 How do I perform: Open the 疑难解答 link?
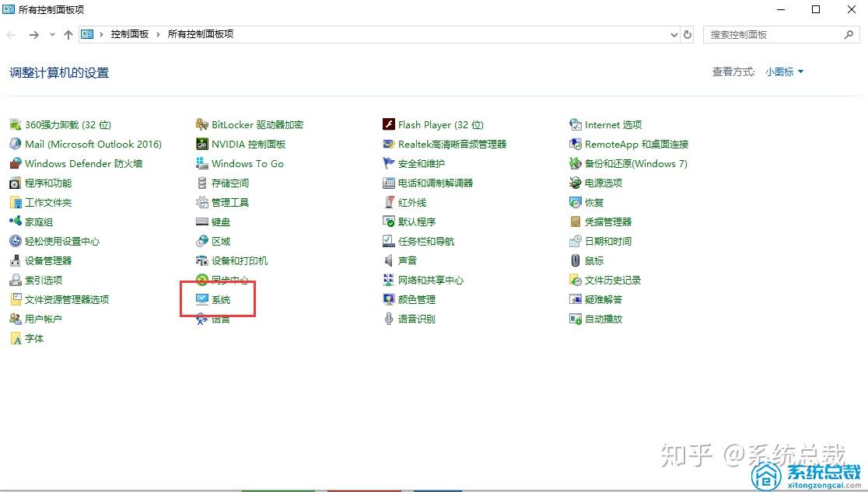pos(604,299)
